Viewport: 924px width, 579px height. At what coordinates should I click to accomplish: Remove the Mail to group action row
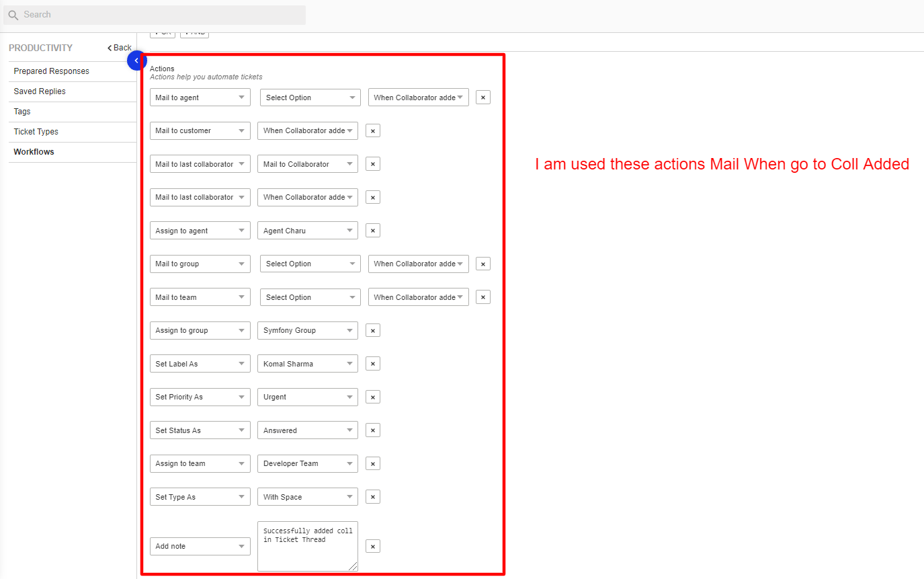click(x=482, y=264)
